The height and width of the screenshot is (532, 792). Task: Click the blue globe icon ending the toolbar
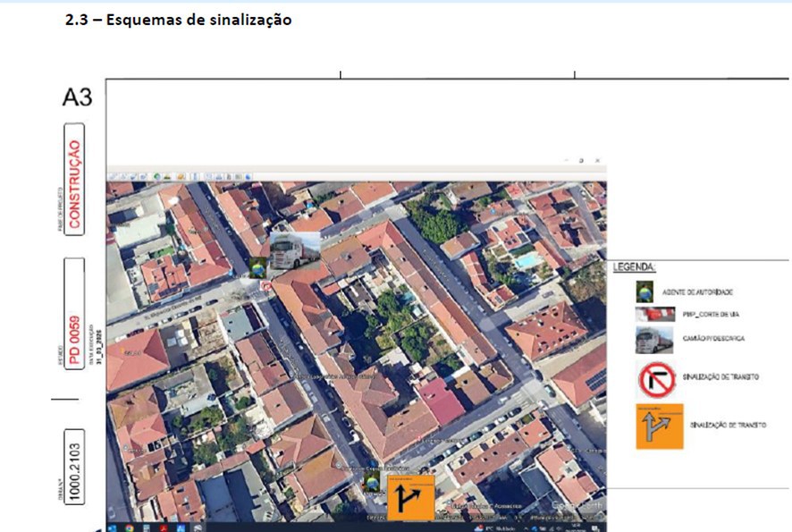(248, 177)
